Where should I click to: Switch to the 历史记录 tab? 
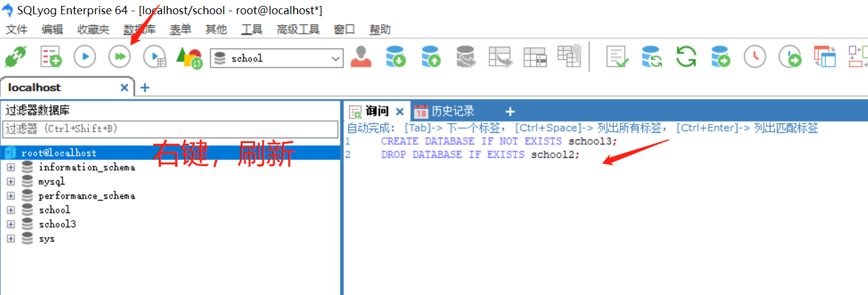[453, 111]
